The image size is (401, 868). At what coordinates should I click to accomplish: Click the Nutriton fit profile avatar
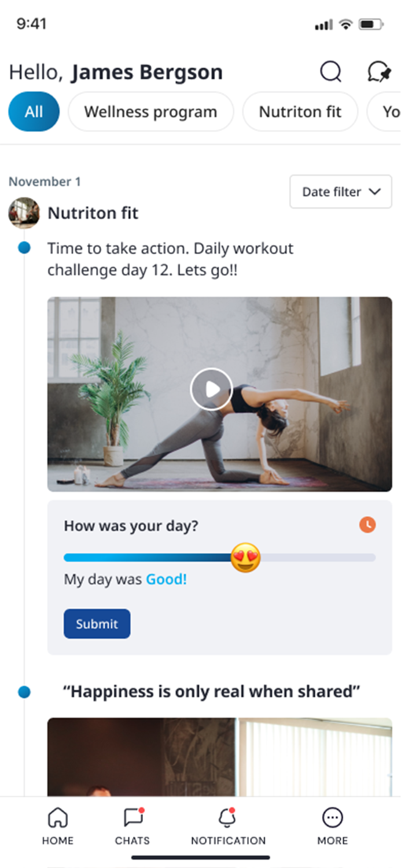(24, 213)
